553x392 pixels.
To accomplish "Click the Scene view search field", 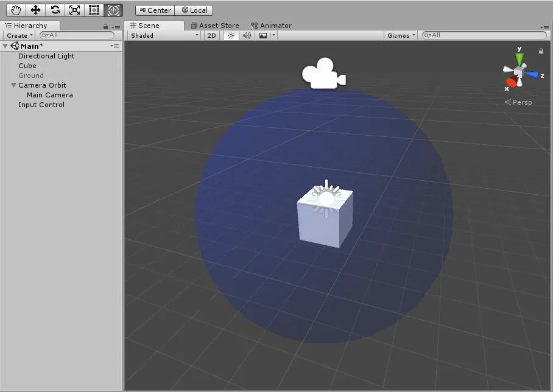I will point(484,35).
